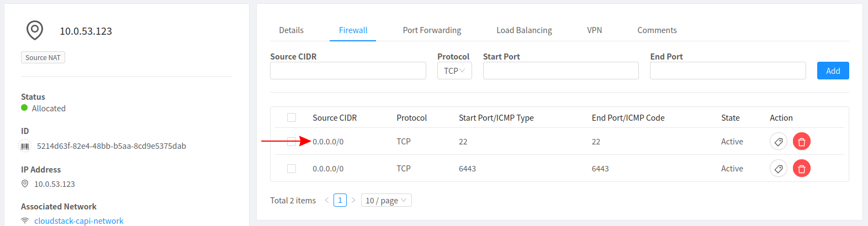Switch to the Port Forwarding tab
This screenshot has height=226, width=868.
tap(432, 30)
